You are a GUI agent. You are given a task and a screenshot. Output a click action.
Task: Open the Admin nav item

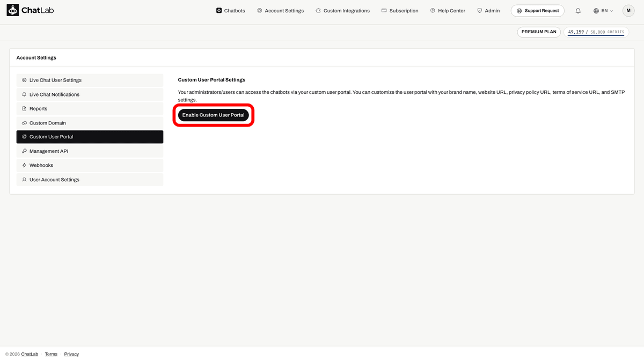click(x=488, y=11)
